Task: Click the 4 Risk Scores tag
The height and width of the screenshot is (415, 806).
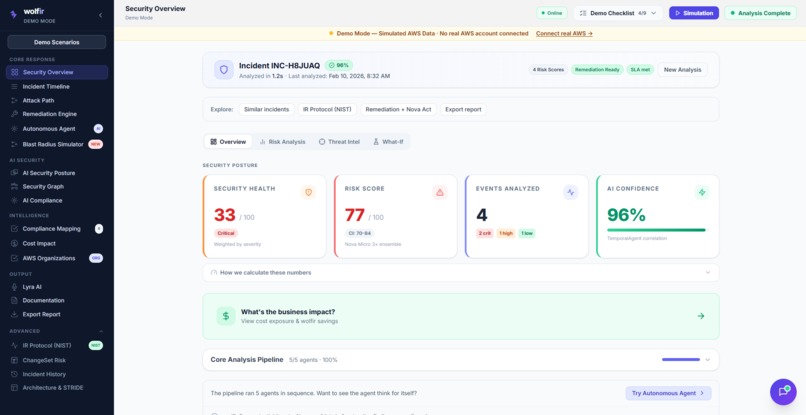Action: [548, 69]
